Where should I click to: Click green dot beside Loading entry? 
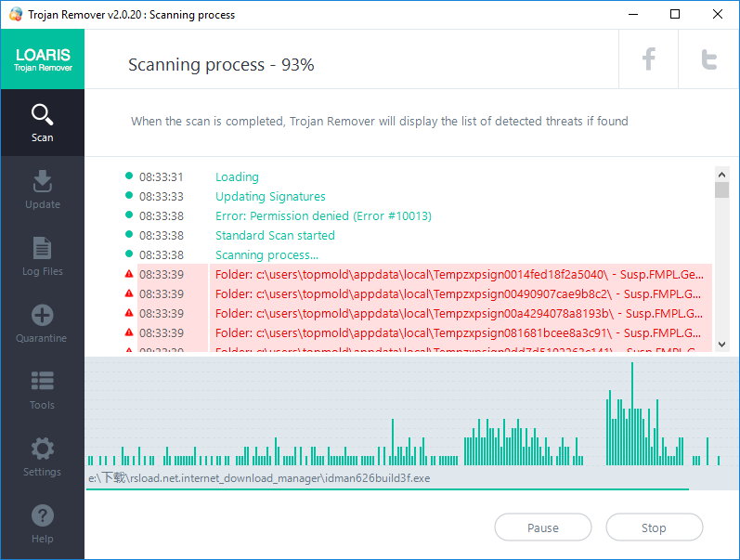tap(129, 176)
